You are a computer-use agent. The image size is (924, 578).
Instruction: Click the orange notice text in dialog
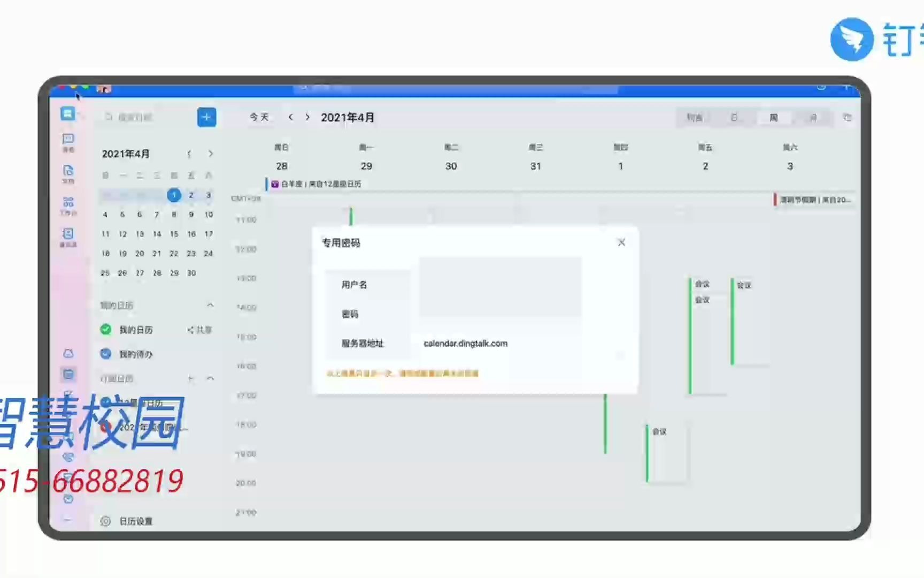click(x=402, y=374)
